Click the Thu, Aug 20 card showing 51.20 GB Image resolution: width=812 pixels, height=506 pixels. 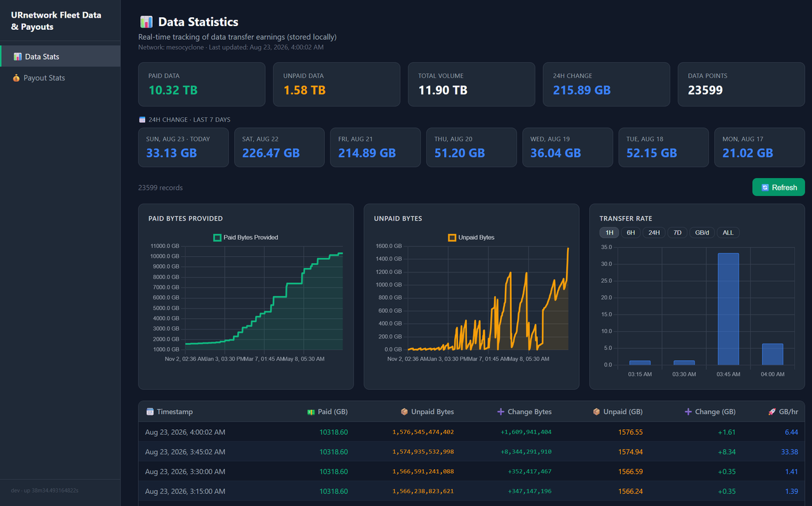(471, 147)
